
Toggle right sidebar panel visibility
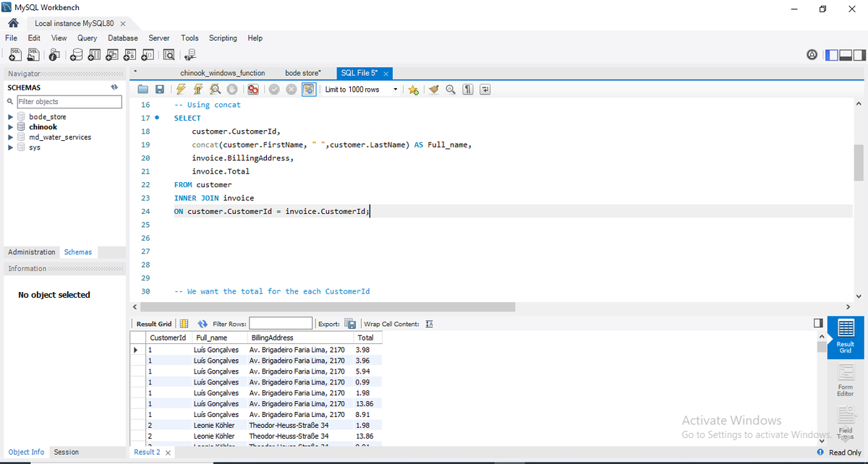click(859, 54)
